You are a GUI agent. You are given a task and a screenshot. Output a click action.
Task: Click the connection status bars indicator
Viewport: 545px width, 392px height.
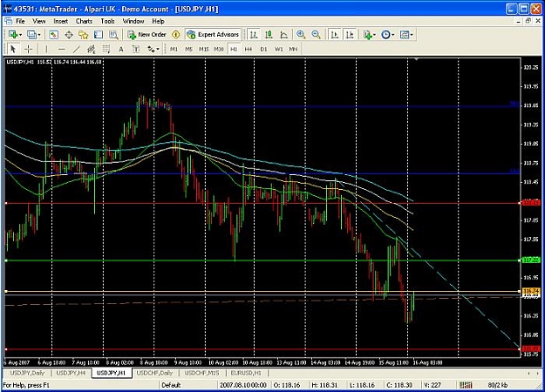(x=466, y=385)
